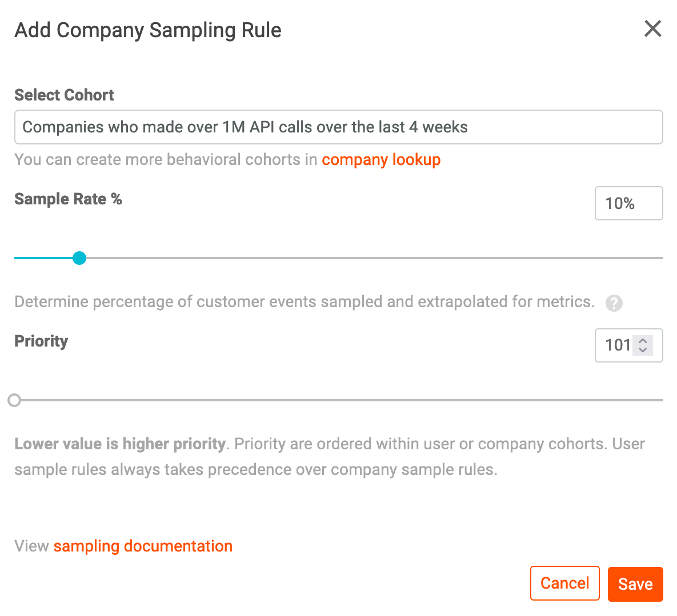
Task: Click the Cancel button
Action: tap(564, 583)
